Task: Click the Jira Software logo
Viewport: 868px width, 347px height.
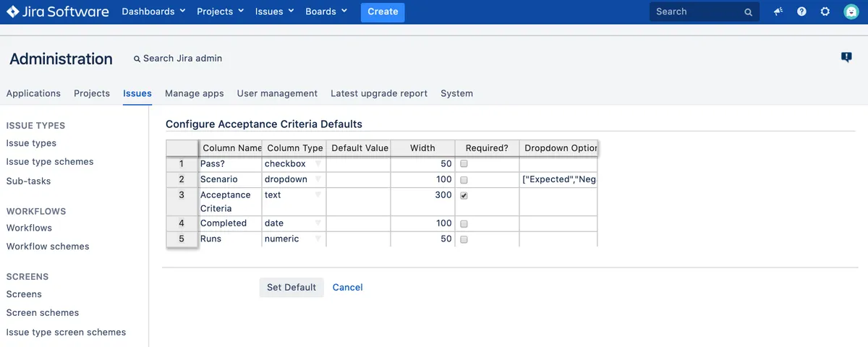Action: tap(58, 12)
